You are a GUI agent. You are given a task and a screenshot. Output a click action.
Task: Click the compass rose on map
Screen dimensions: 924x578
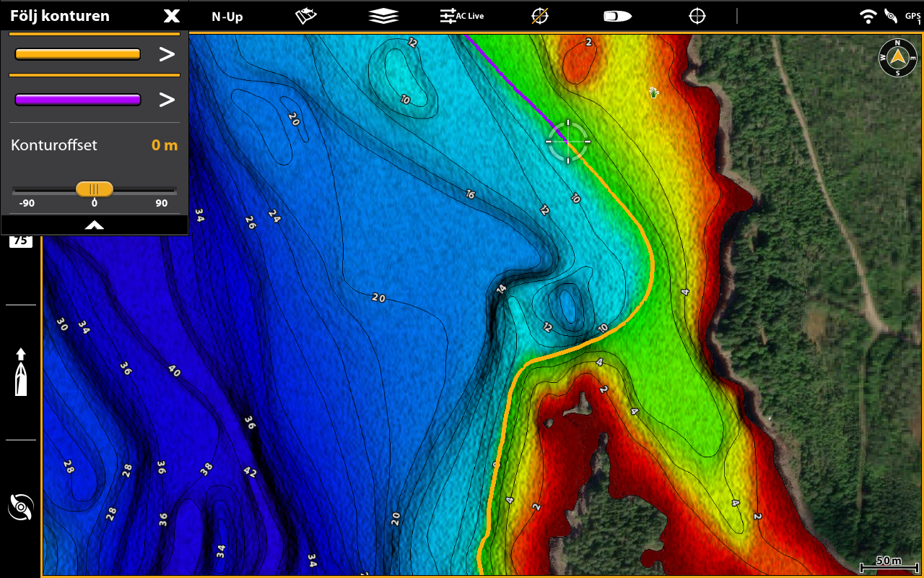897,58
